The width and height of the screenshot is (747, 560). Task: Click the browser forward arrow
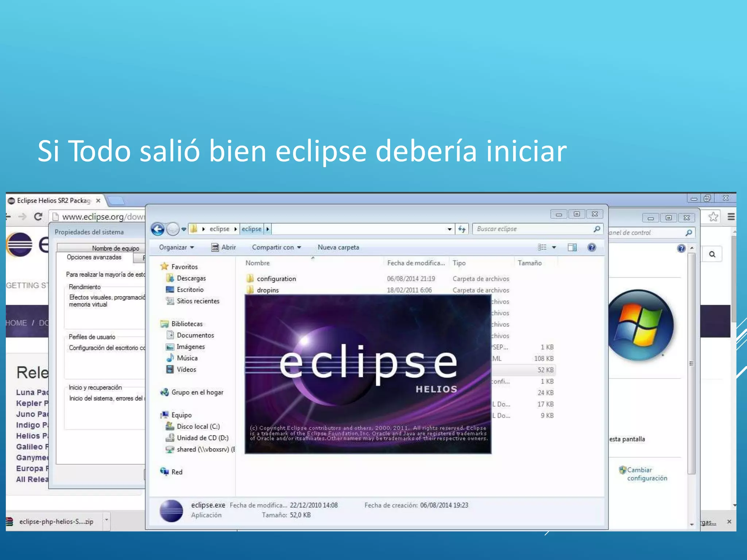click(22, 217)
